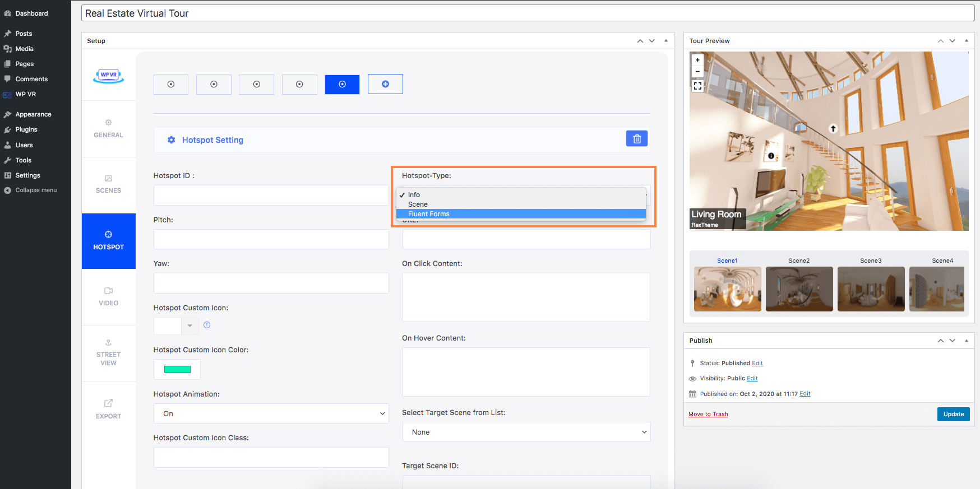
Task: Click the info tooltip beside custom icon
Action: tap(207, 325)
